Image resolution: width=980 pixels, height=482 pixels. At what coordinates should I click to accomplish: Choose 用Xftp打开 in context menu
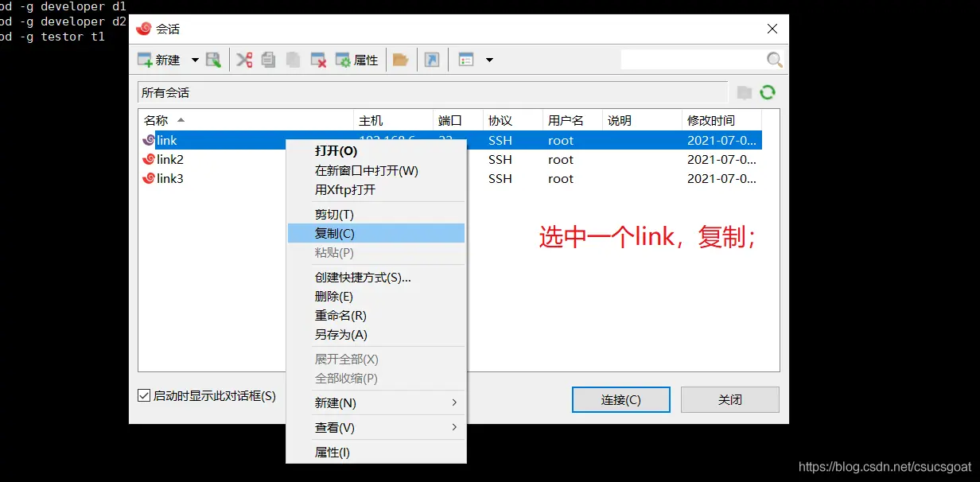coord(375,189)
